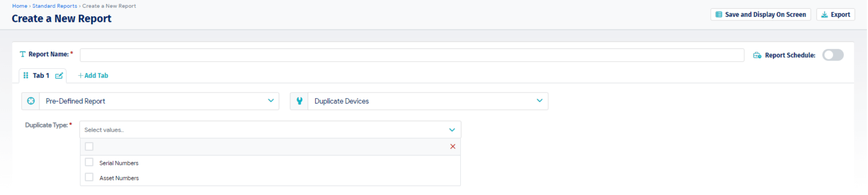Click the Tab 1 drag handle icon
This screenshot has width=868, height=195.
[x=26, y=75]
